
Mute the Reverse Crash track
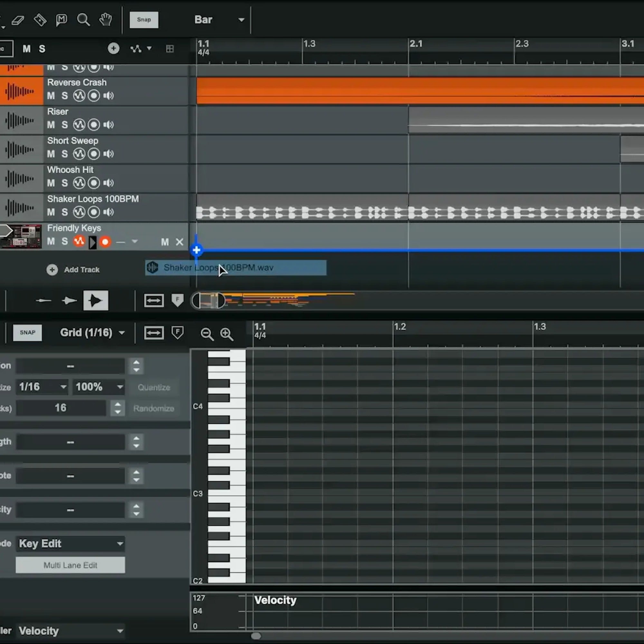[51, 96]
